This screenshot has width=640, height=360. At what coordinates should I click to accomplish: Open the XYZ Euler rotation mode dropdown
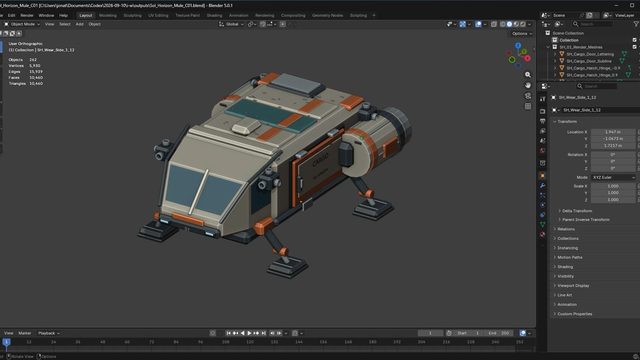(613, 178)
